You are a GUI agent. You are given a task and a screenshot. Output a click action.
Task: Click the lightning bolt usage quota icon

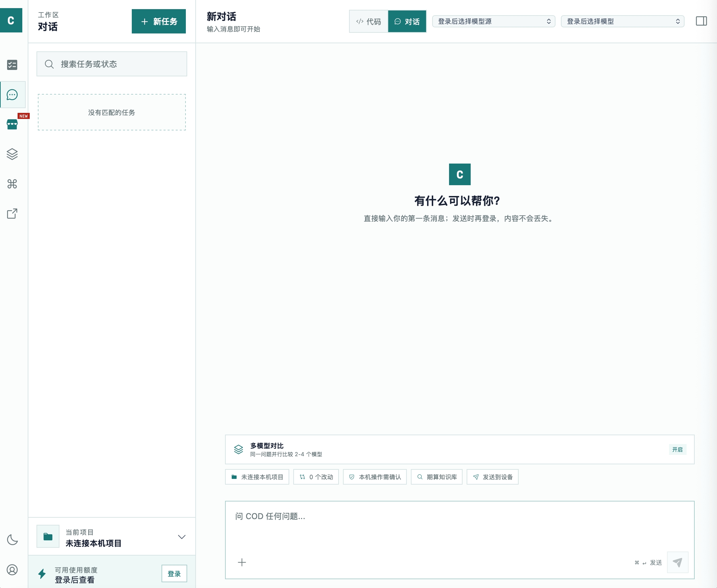pos(42,574)
